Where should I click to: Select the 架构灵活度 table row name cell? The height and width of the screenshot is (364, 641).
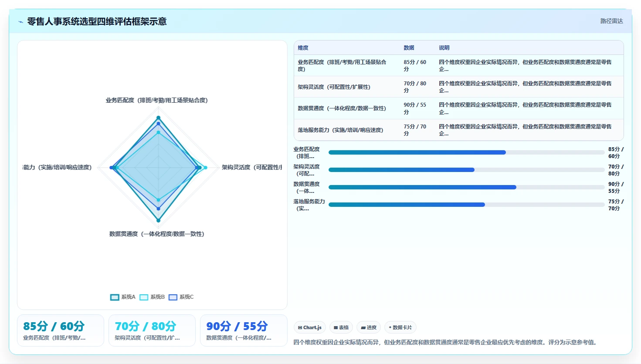click(x=347, y=87)
